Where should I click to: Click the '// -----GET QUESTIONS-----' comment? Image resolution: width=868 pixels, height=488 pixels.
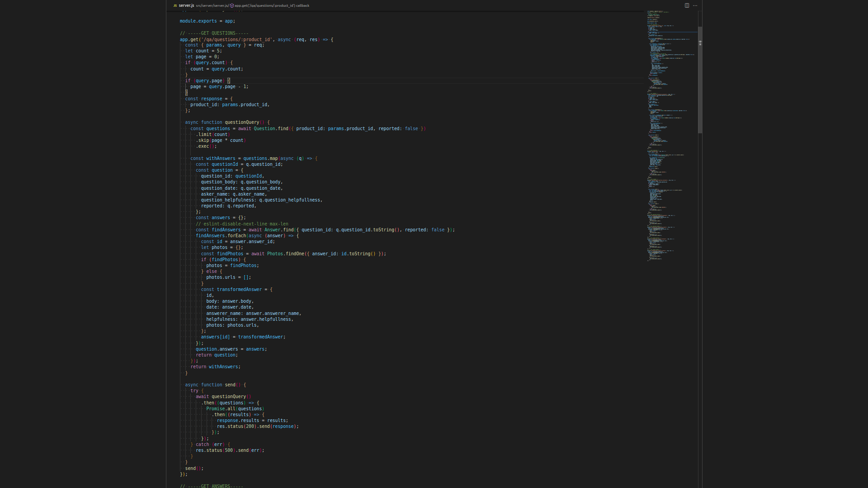point(214,33)
